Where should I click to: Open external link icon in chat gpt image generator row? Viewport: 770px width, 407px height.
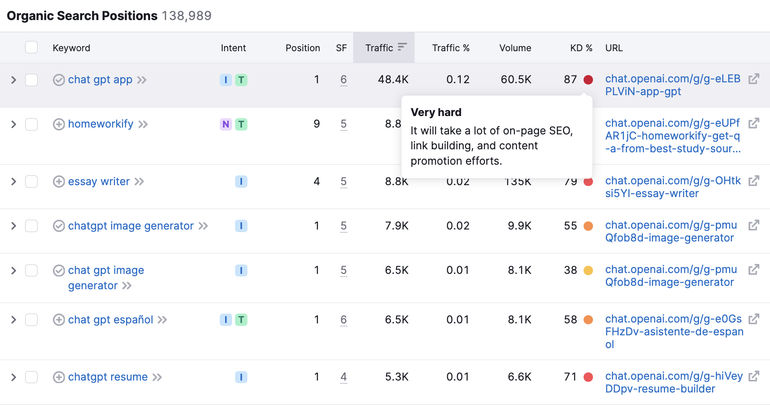click(x=753, y=270)
